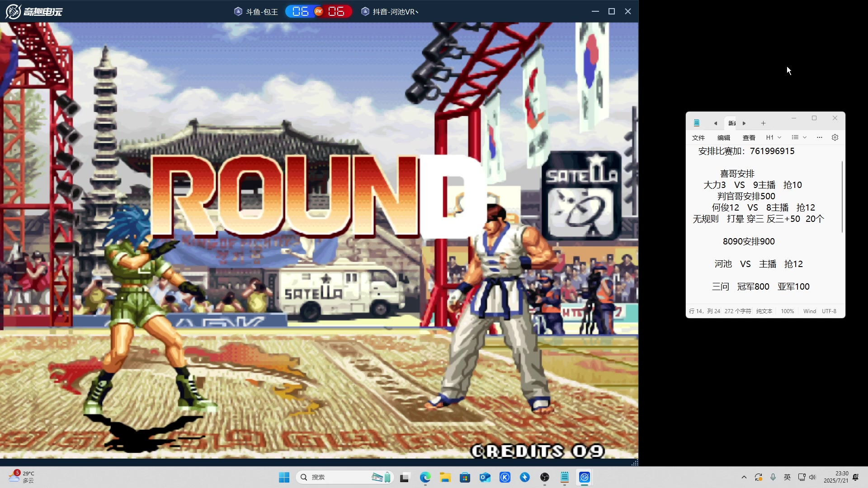Click the microphone tray icon

click(x=773, y=477)
